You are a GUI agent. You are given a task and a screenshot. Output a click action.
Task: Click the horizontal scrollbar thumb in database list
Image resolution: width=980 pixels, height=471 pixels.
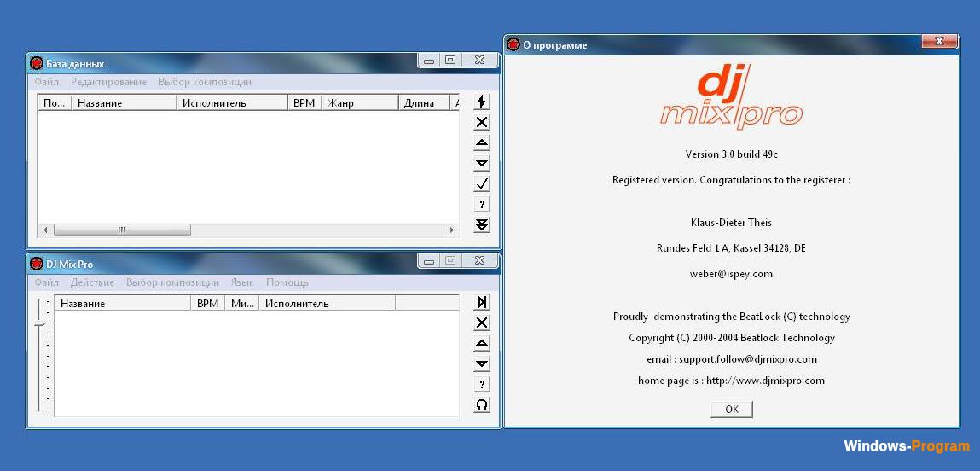(122, 230)
